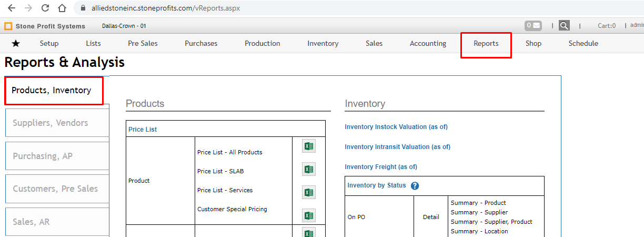Open the Schedule menu

(x=583, y=44)
